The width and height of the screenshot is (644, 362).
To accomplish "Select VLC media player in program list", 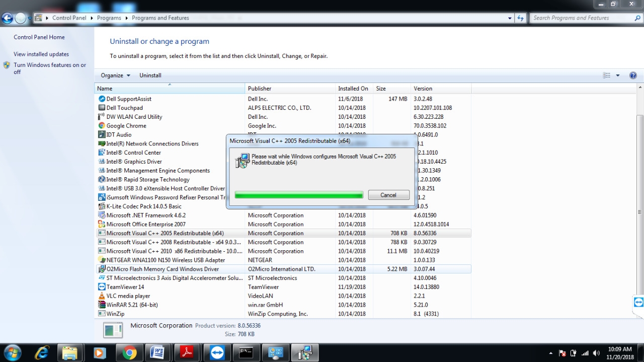I will [x=128, y=296].
